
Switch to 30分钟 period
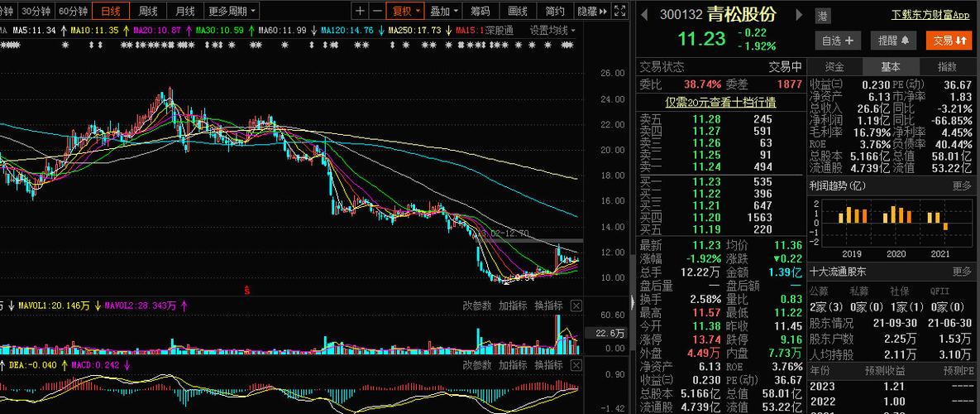(35, 11)
